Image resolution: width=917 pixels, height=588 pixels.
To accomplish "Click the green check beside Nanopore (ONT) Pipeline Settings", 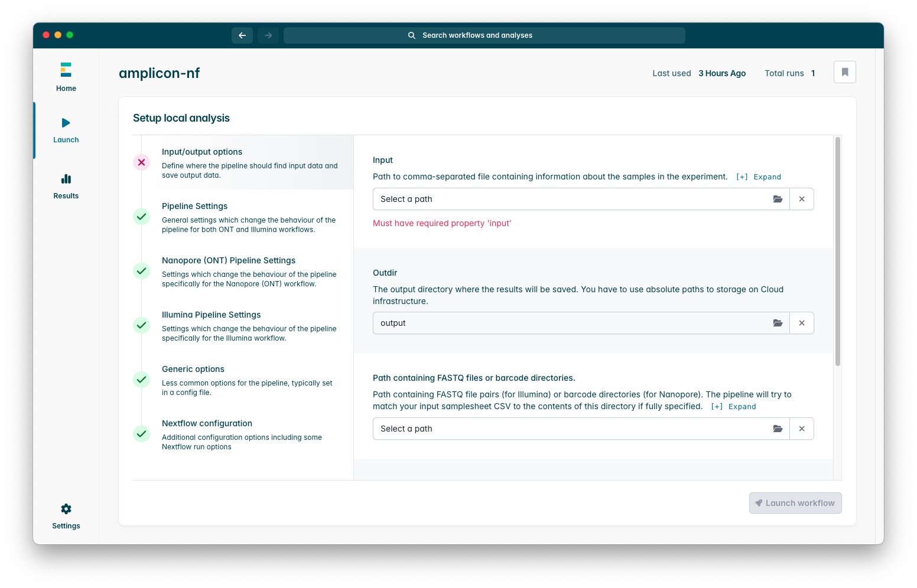I will click(x=142, y=271).
